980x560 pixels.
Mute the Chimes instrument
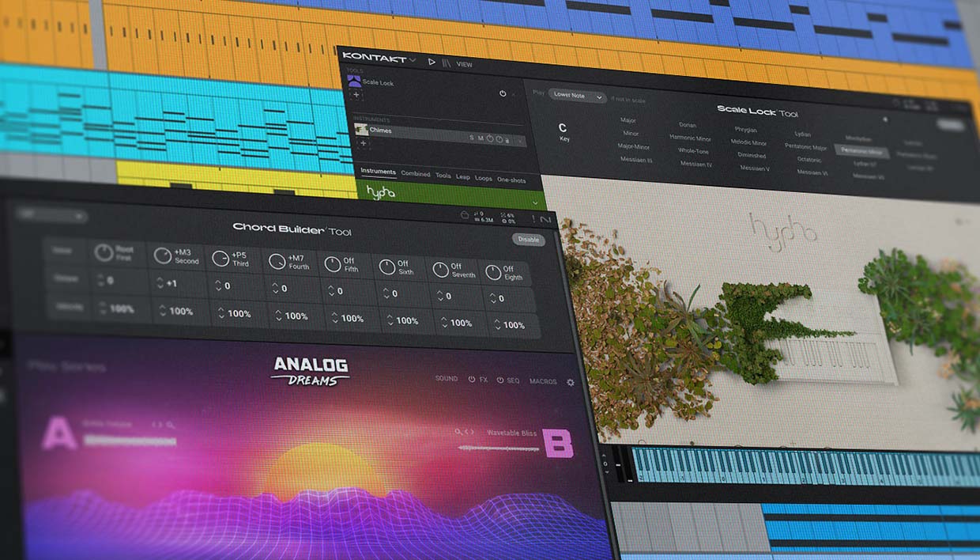(x=481, y=138)
